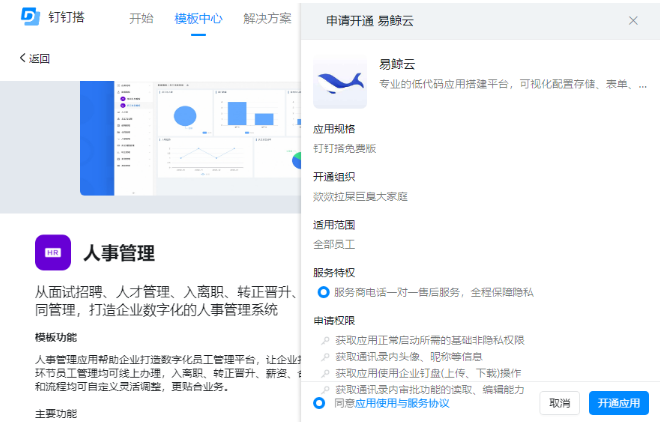Screen dimensions: 660x422
Task: Click the 人事管理 title heading
Action: coord(119,253)
